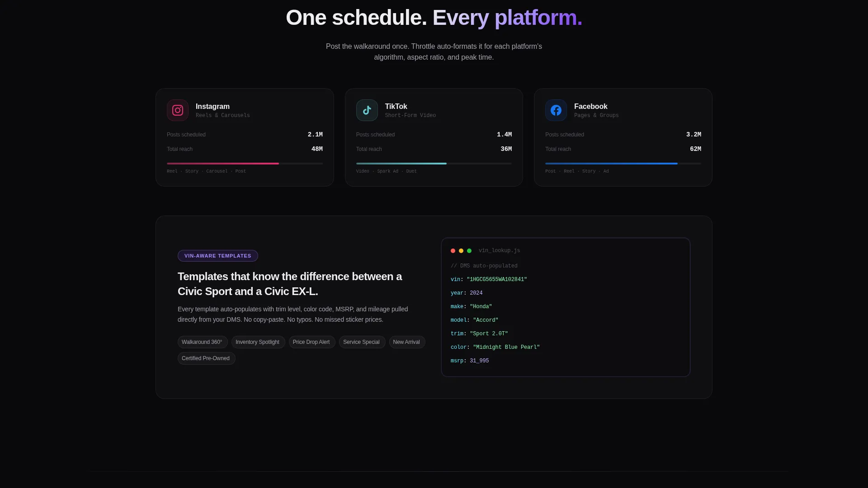The image size is (868, 488).
Task: Click the Instagram logo icon
Action: click(x=178, y=110)
